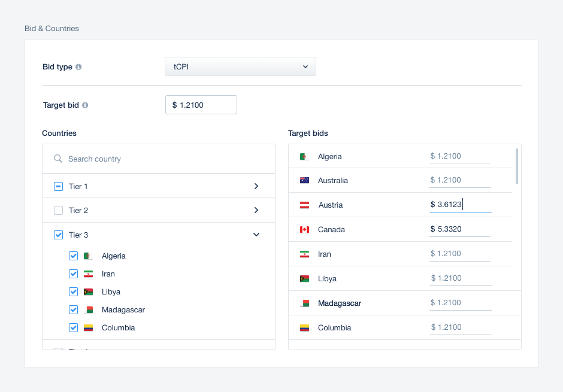Image resolution: width=563 pixels, height=392 pixels.
Task: Click the Bid & Countries heading
Action: [52, 29]
